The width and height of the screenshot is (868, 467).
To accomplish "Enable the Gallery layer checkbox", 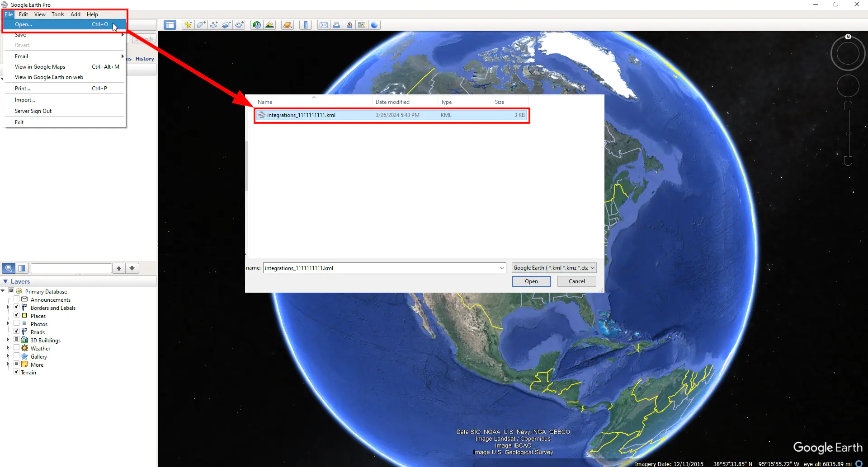I will click(17, 356).
